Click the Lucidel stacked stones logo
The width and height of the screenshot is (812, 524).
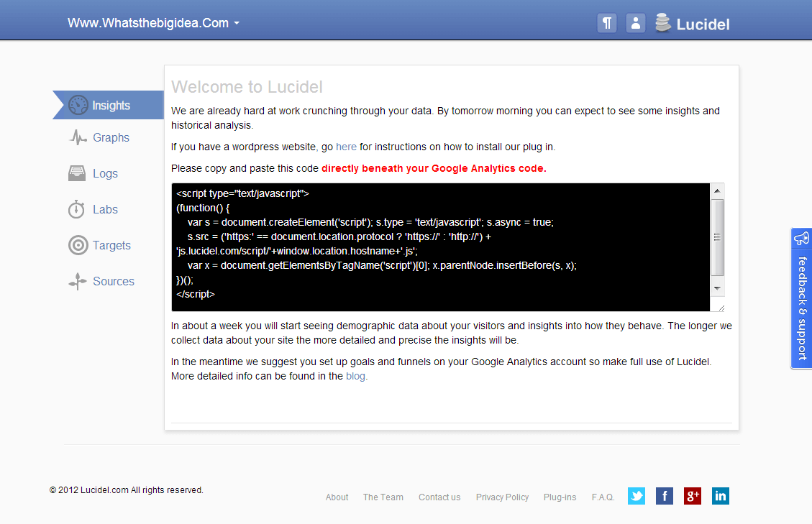[x=663, y=23]
